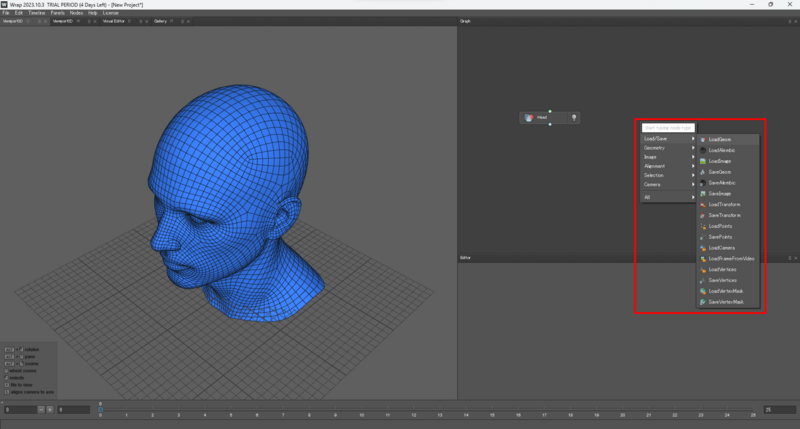This screenshot has width=800, height=429.
Task: Select the SavePoints node icon
Action: coord(703,237)
